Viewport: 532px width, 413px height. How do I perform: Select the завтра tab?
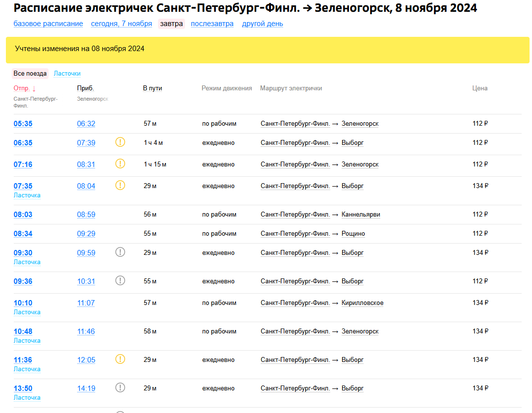[171, 24]
